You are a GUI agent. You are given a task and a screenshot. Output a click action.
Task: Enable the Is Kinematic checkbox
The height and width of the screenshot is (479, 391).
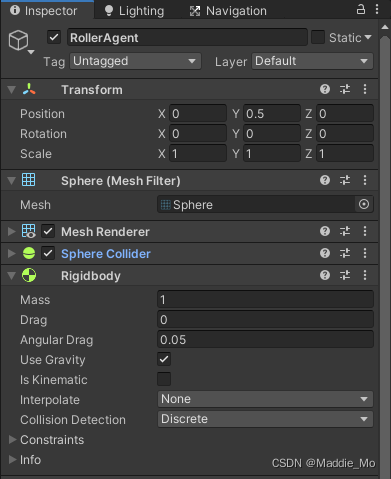(164, 379)
